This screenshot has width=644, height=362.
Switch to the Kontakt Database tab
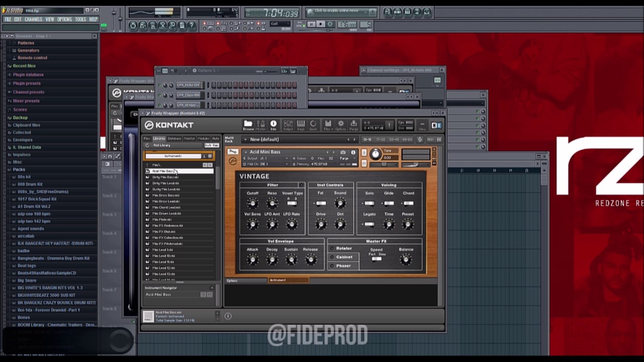(175, 139)
